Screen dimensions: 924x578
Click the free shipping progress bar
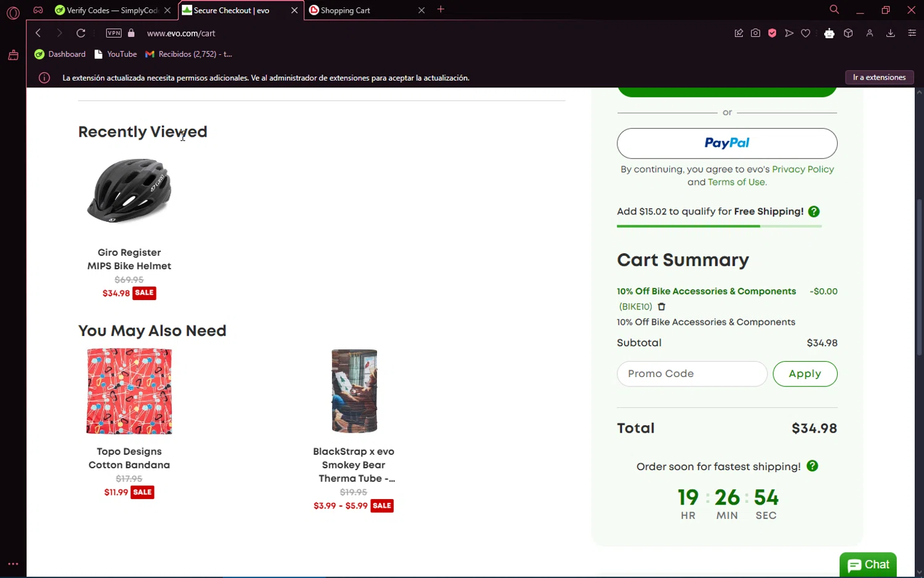719,226
